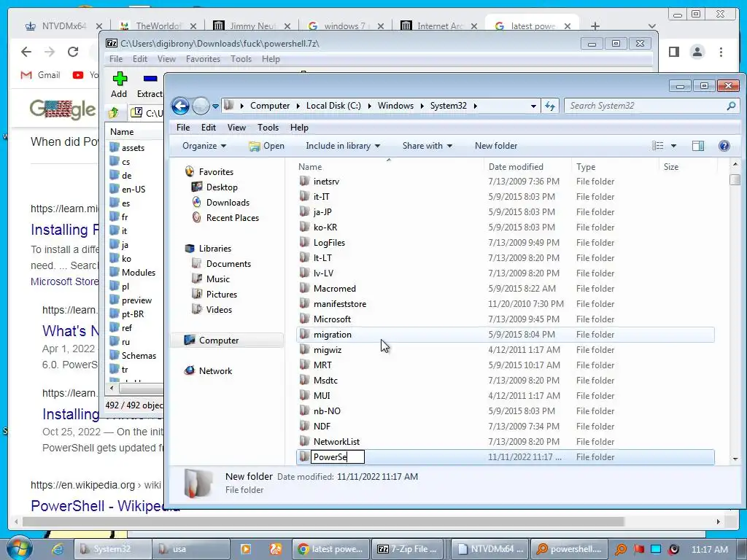The width and height of the screenshot is (747, 560).
Task: Sort by the Type column header
Action: (586, 167)
